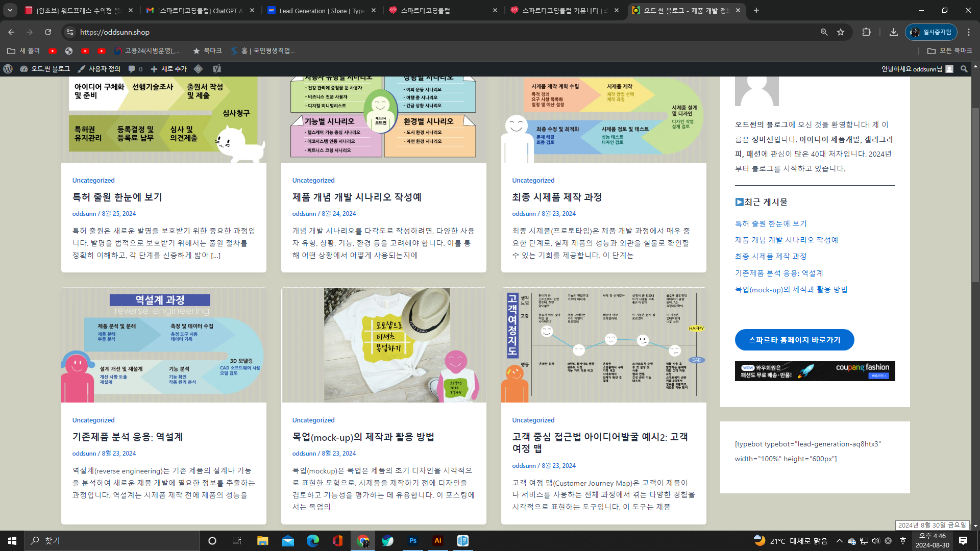Click the 고객여정지도 post thumbnail
The width and height of the screenshot is (980, 551).
point(604,345)
